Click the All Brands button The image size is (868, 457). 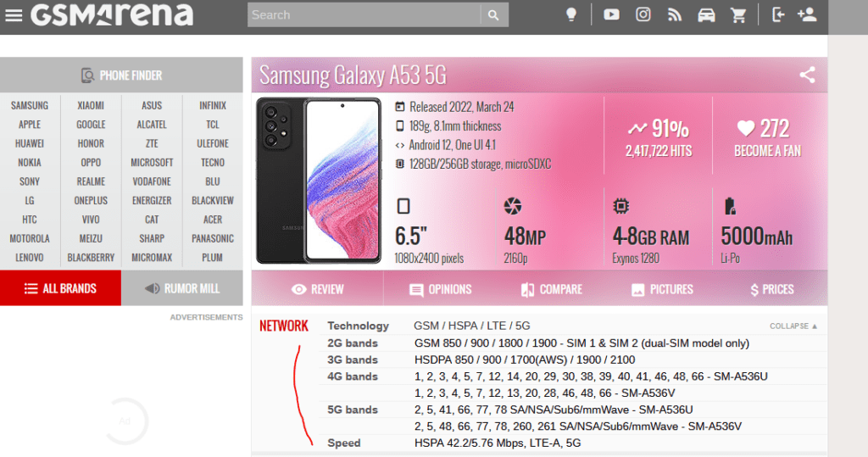pos(60,288)
